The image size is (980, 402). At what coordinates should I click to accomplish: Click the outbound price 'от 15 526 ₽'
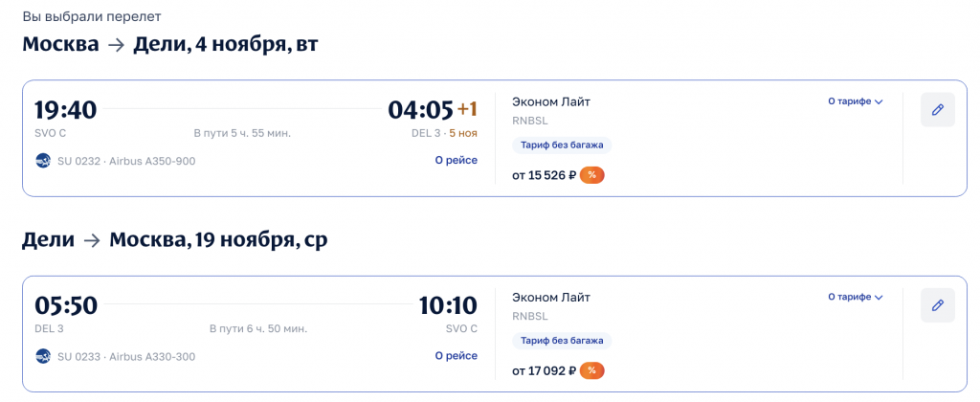544,175
